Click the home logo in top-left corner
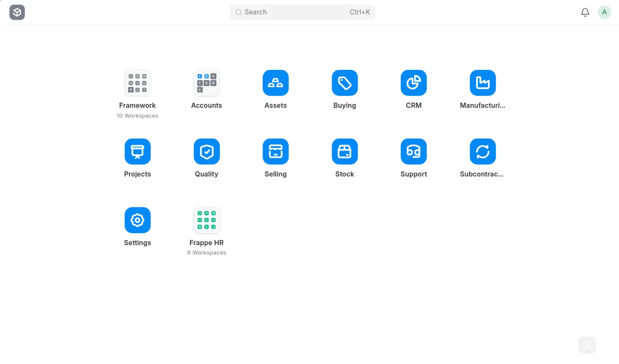 coord(17,12)
